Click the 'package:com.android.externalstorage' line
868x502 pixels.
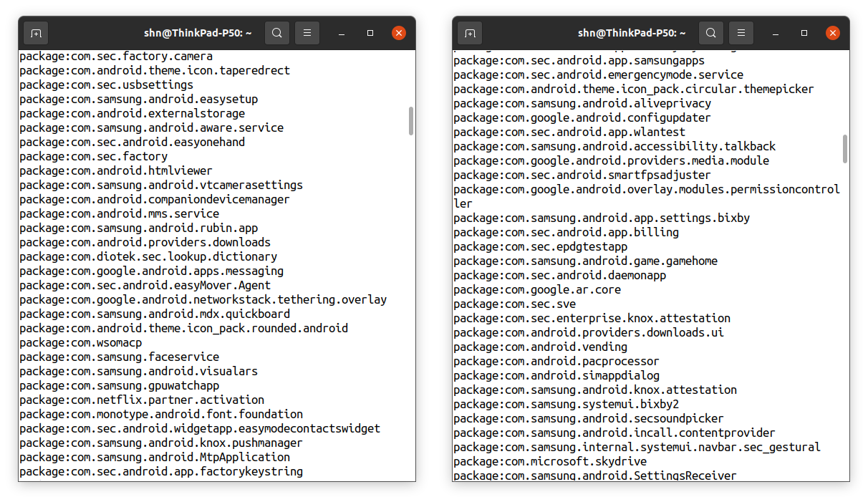coord(132,113)
